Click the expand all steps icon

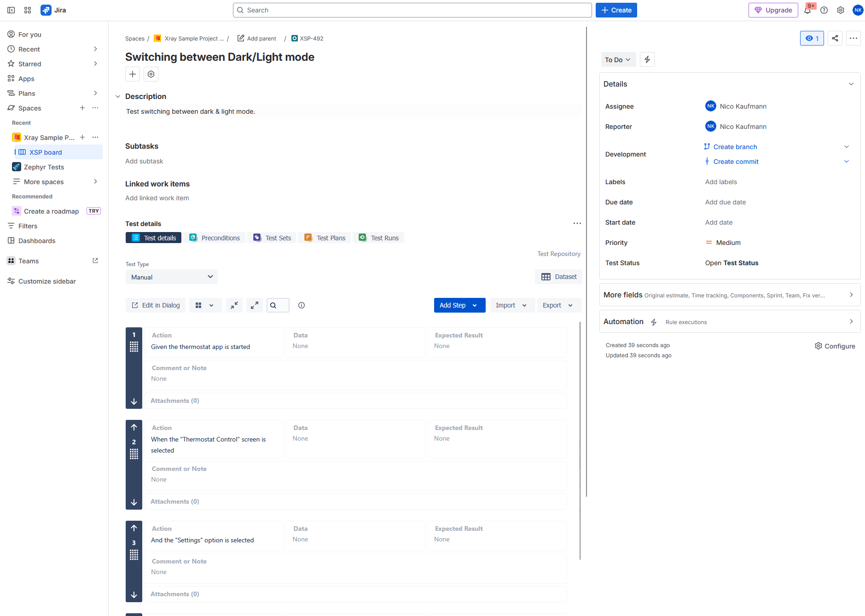point(255,305)
